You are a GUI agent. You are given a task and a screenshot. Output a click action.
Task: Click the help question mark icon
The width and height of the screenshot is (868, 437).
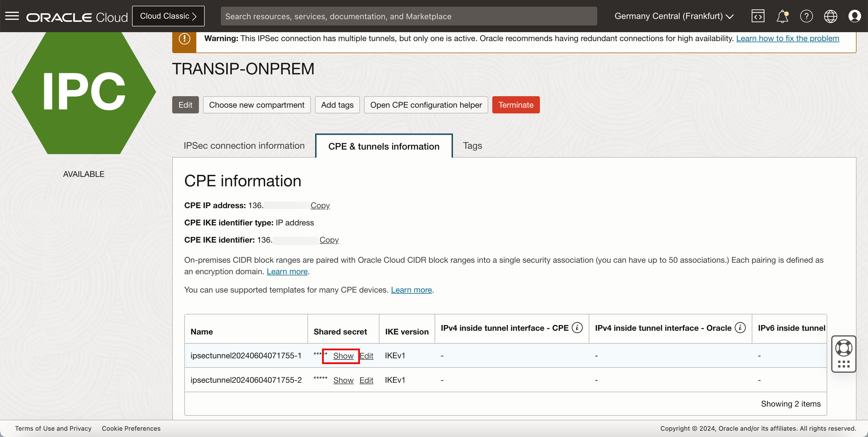(x=806, y=16)
